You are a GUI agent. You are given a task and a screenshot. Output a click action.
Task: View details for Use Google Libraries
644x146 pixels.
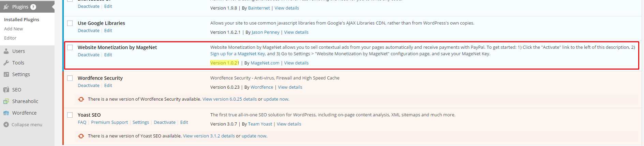[296, 32]
